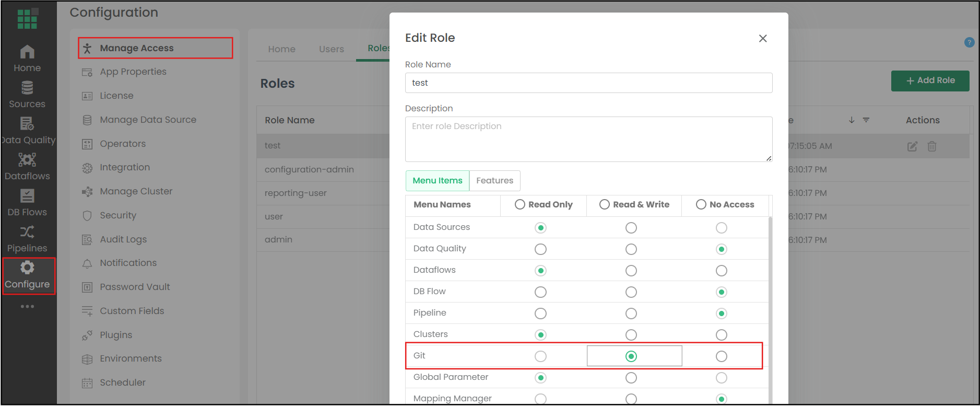Select Read Only for all menus header radio

[520, 204]
